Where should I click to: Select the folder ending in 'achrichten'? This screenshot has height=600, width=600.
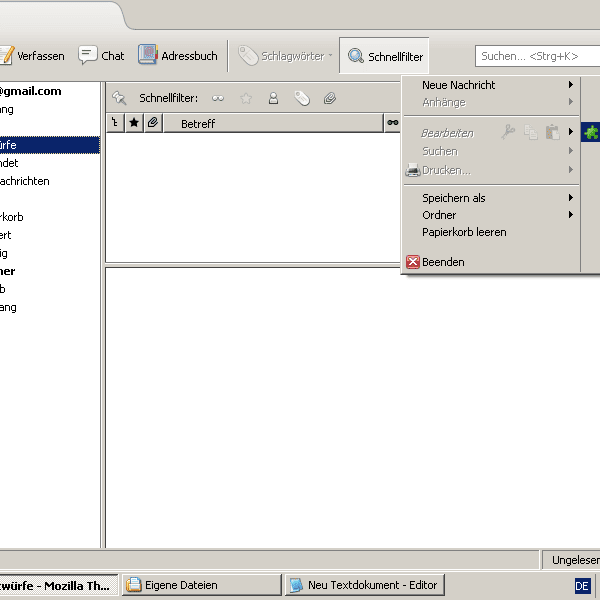tap(50, 181)
